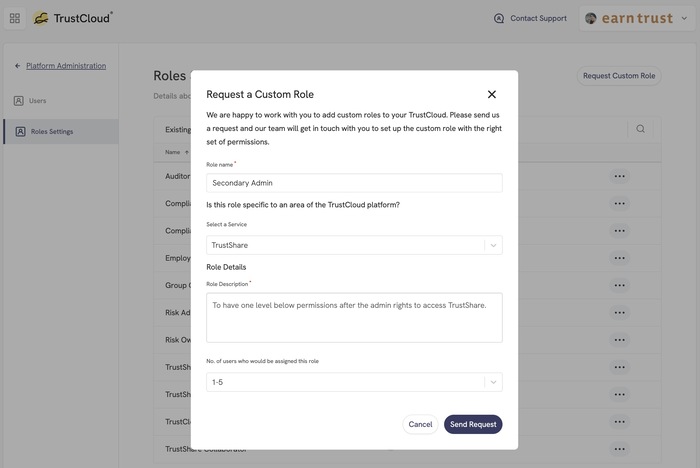The height and width of the screenshot is (468, 700).
Task: Open more options menu in the Group row
Action: coord(619,285)
